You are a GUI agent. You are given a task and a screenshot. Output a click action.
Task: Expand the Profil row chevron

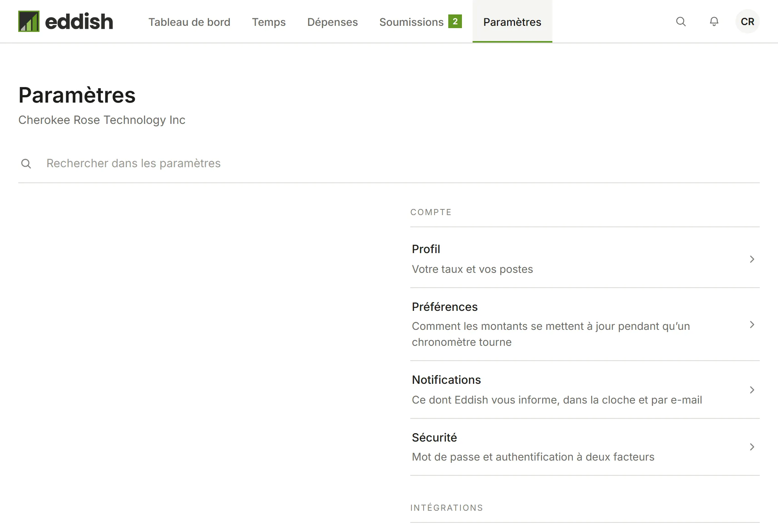[752, 259]
